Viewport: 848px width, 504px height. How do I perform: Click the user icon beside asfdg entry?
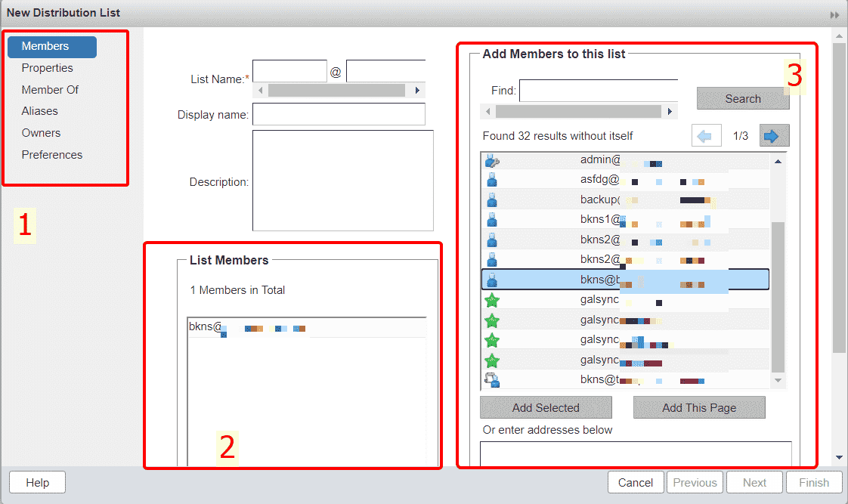point(492,180)
